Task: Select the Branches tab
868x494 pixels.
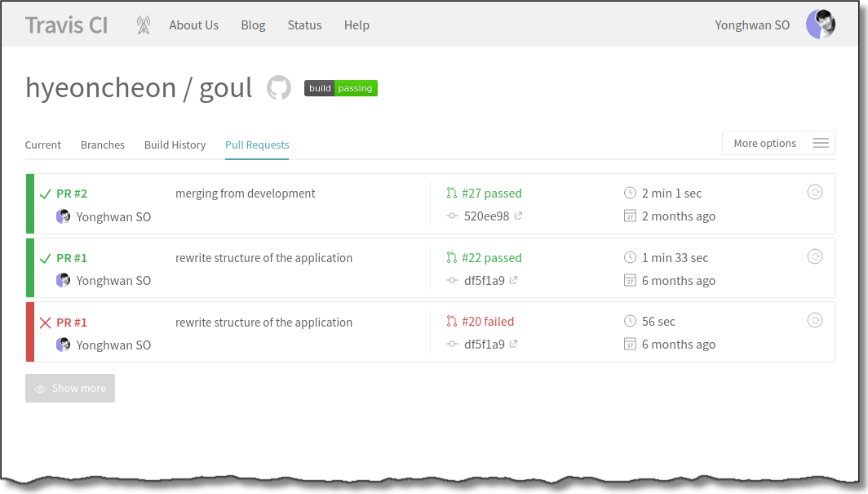Action: pyautogui.click(x=103, y=145)
